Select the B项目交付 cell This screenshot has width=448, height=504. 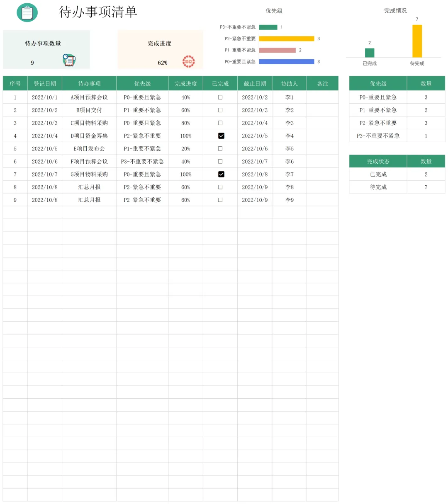coord(89,110)
